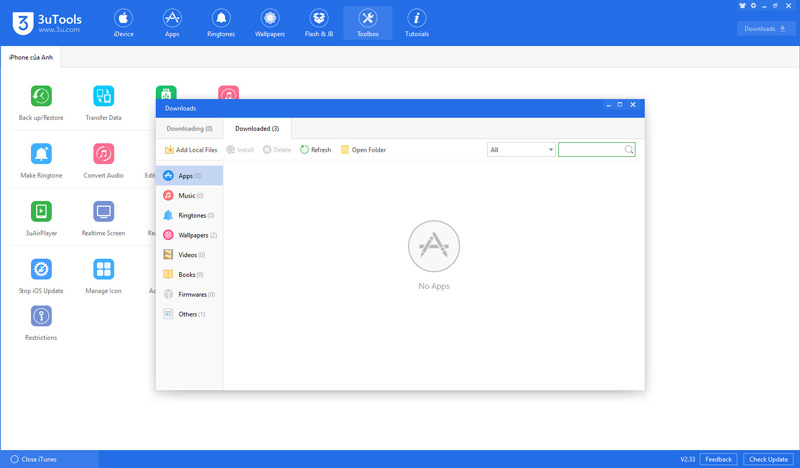Switch to Downloading (0) tab
This screenshot has height=468, width=800.
[189, 129]
